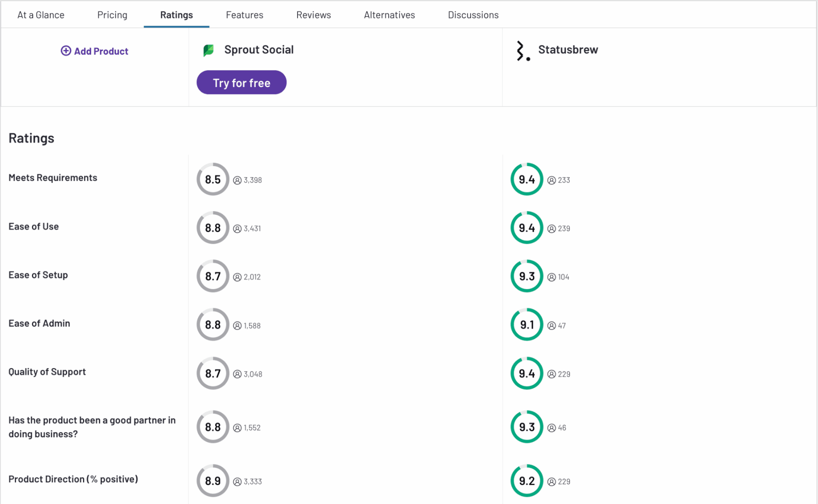Click Statusbrew 9.4 Ease of Use gauge
Viewport: 818px width, 504px height.
point(527,227)
